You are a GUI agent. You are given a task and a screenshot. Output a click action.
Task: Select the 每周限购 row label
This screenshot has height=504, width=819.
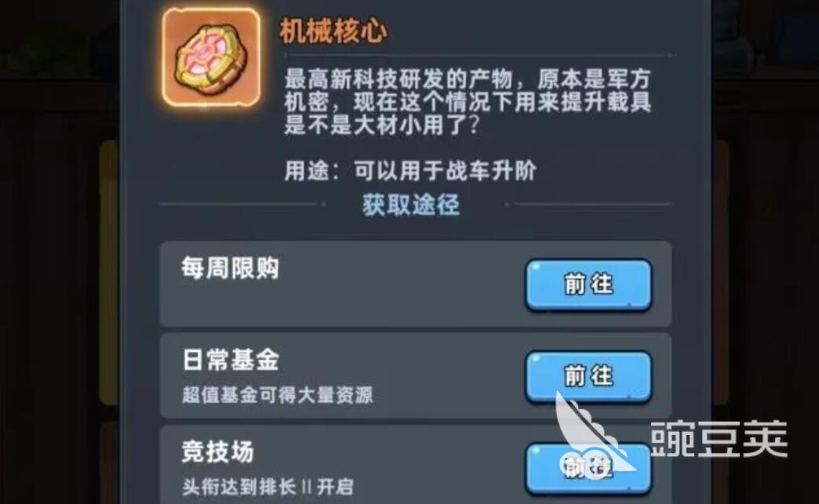(x=230, y=268)
